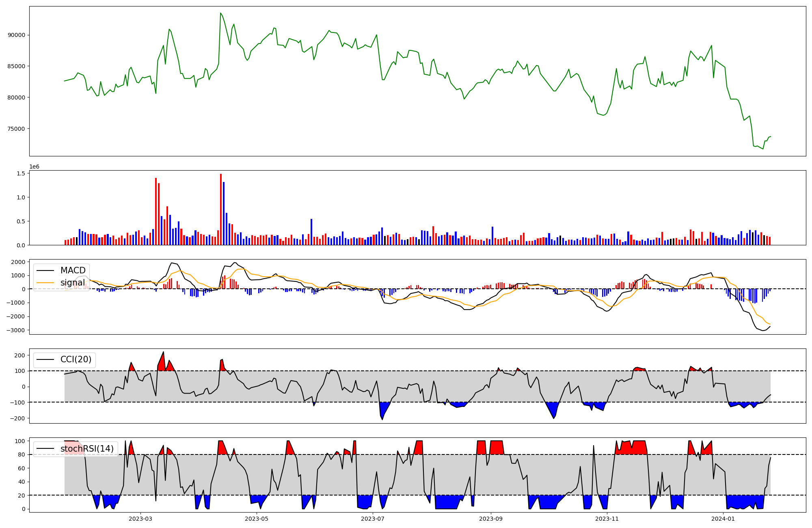
Task: Click the MACD legend label
Action: click(73, 270)
